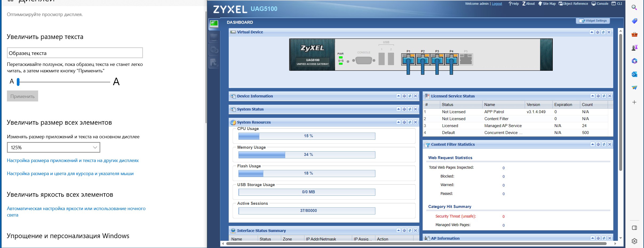Click the Logout link
Screen dimensions: 644x248
497,4
